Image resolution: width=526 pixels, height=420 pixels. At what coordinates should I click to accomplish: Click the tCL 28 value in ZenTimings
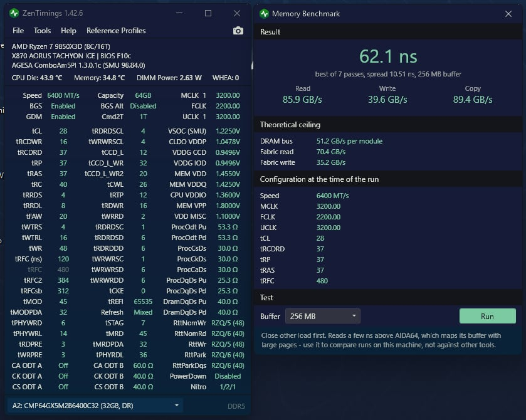point(63,131)
